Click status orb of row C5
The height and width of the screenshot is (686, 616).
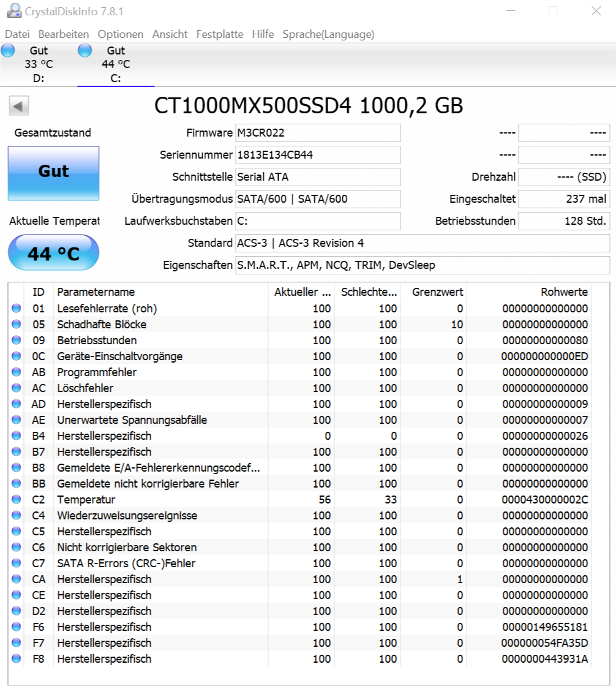pyautogui.click(x=16, y=531)
